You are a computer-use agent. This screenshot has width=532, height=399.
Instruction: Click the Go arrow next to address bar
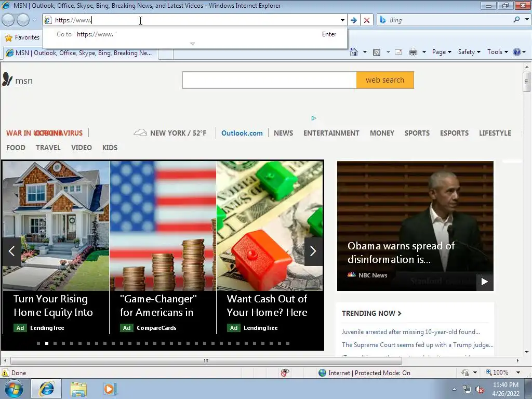point(353,20)
